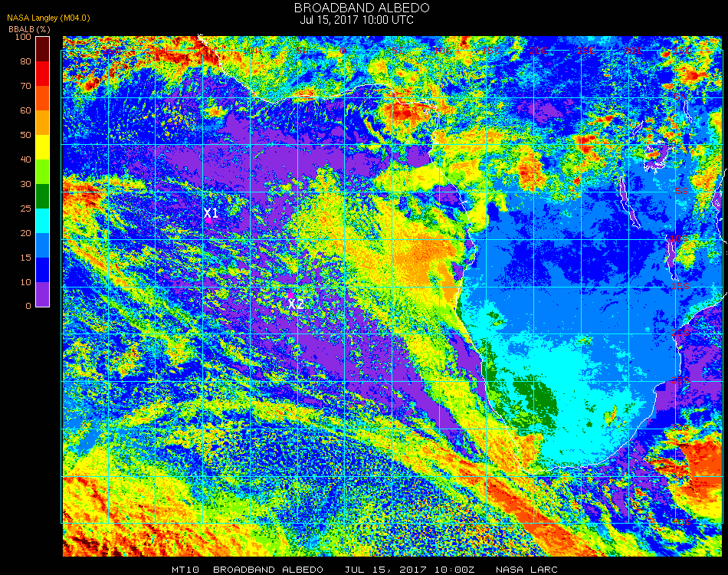Click the '40' value on color scale

tap(25, 159)
